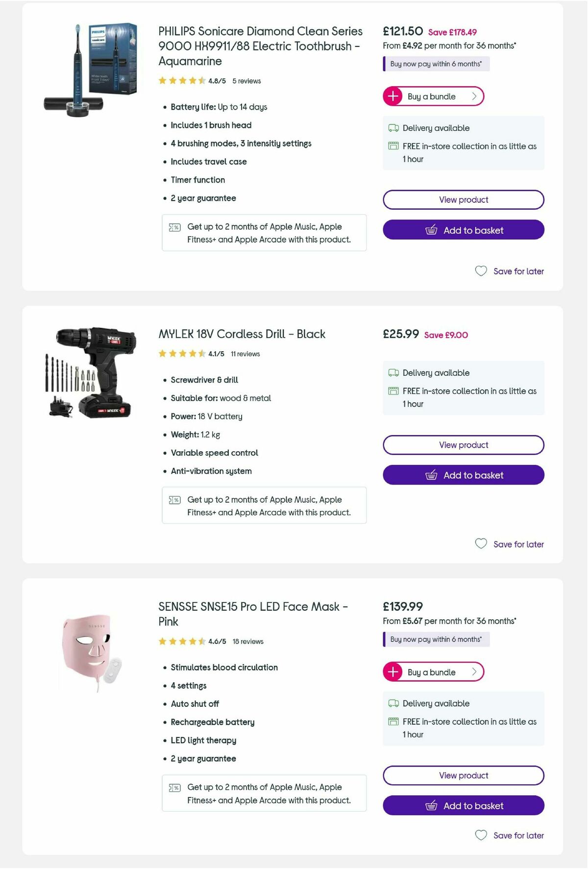Open the PHILIPS Sonicare product title link
Image resolution: width=588 pixels, height=869 pixels.
click(x=260, y=46)
